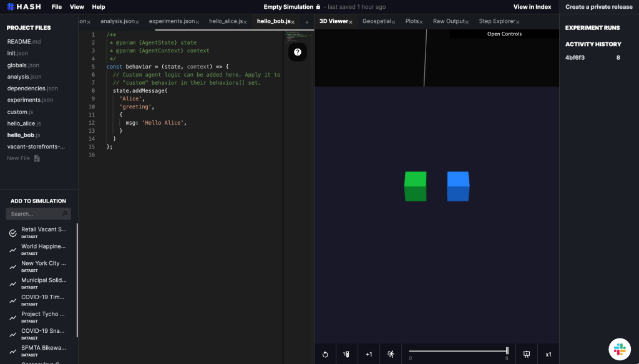The image size is (639, 364).
Task: Expand Open Controls in 3D viewer
Action: 504,34
